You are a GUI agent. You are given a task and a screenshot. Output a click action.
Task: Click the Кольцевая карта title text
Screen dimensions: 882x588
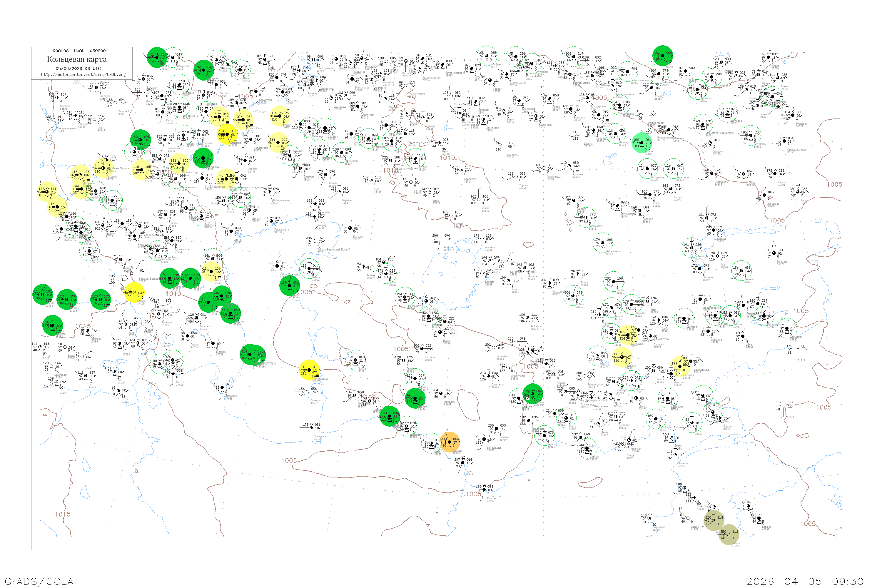(x=77, y=59)
